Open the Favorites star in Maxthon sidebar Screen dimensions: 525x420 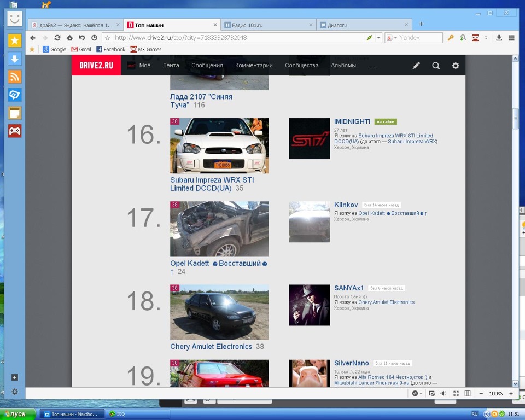point(14,40)
